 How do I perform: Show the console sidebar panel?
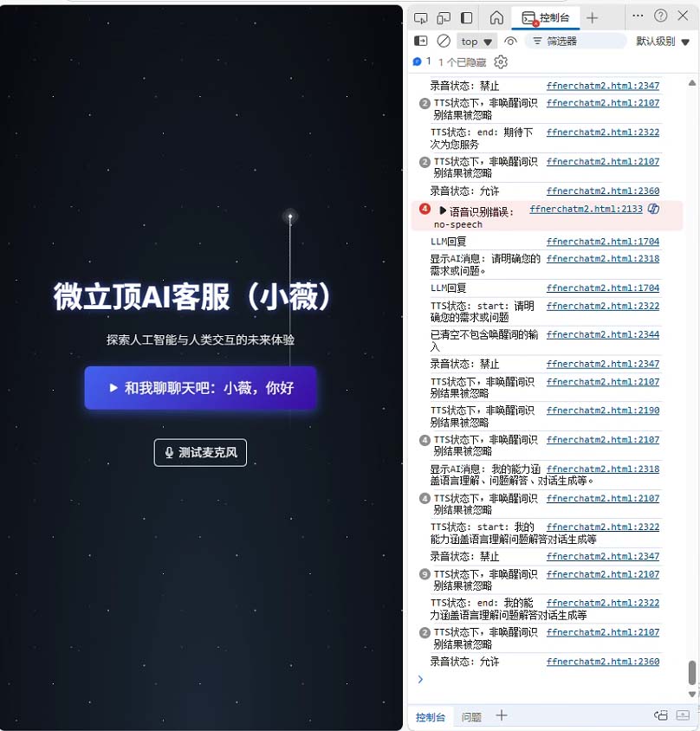point(421,41)
